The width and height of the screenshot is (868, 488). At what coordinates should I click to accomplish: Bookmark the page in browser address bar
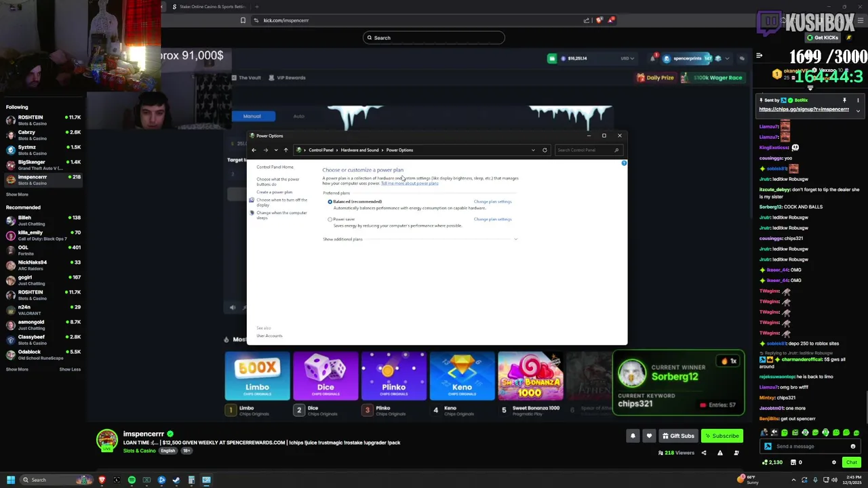point(243,20)
